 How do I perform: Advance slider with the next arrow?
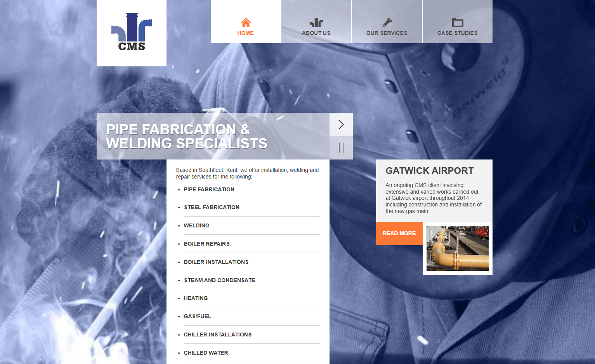click(341, 125)
